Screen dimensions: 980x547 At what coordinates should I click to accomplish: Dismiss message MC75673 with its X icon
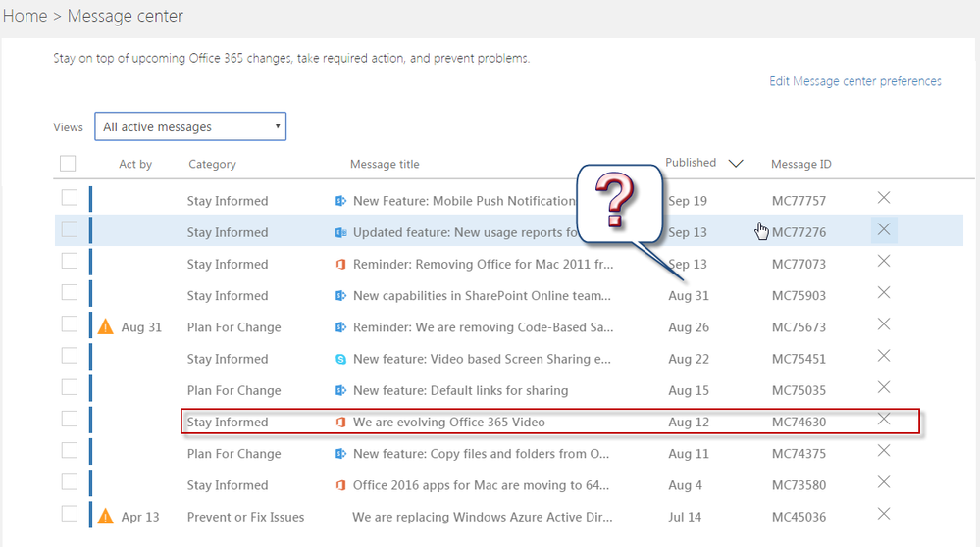tap(884, 324)
